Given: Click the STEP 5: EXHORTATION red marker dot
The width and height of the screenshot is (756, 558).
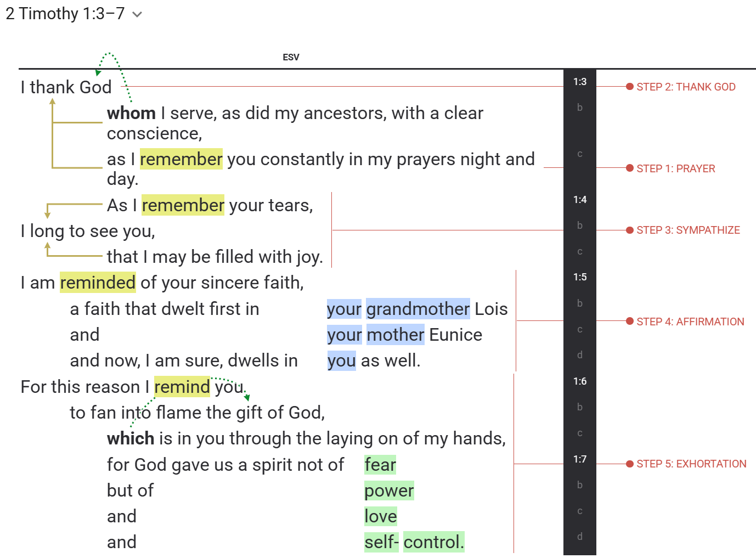Looking at the screenshot, I should pyautogui.click(x=629, y=464).
